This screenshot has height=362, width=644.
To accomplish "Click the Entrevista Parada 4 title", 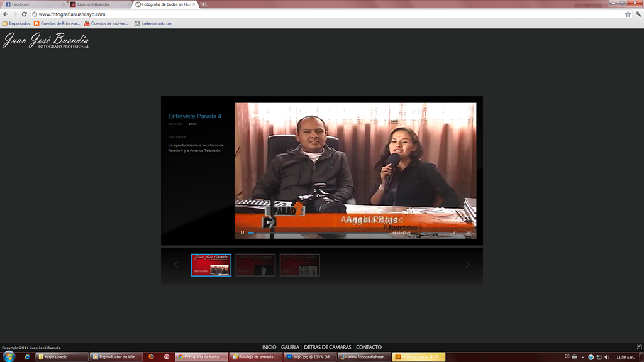I will coord(195,116).
